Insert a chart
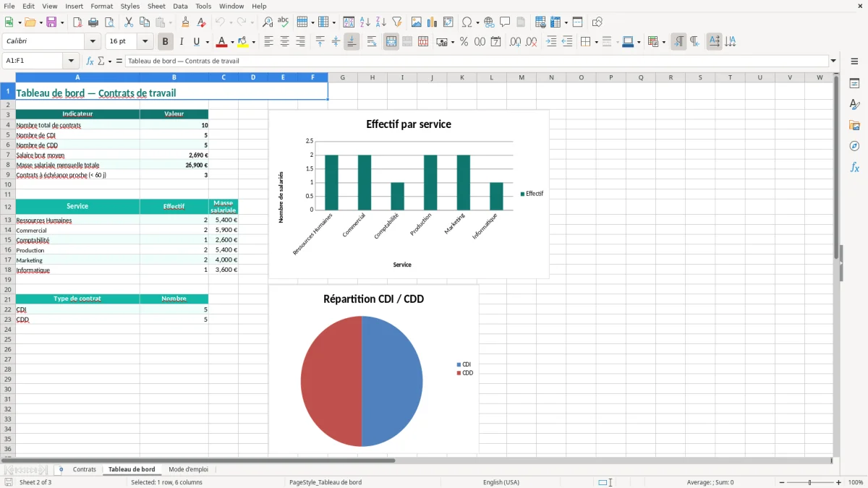This screenshot has width=868, height=488. coord(433,22)
